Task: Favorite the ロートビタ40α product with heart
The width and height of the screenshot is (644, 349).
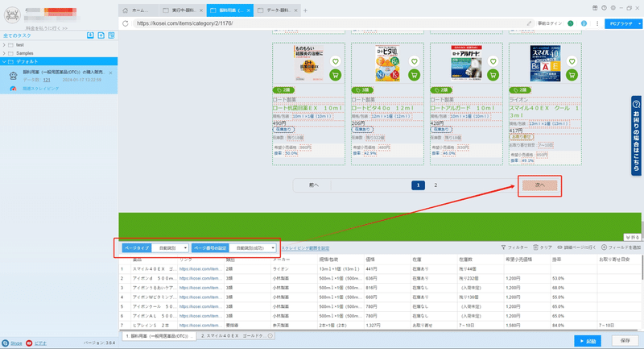Action: (x=414, y=62)
